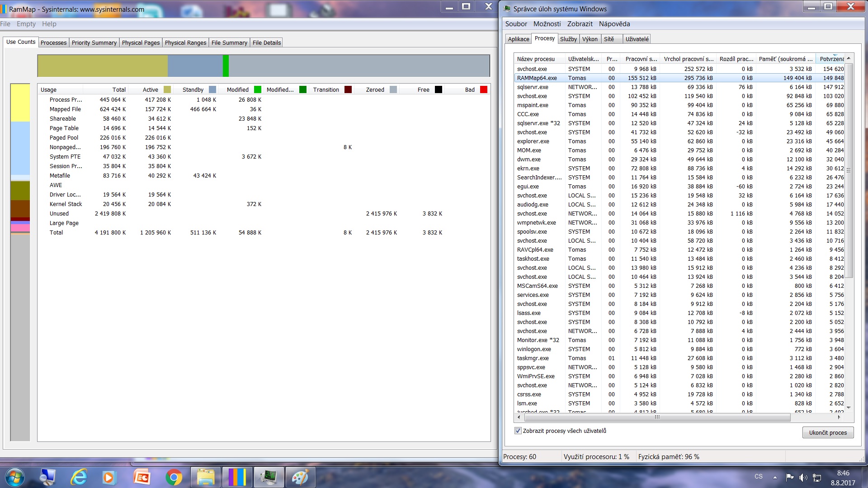This screenshot has width=868, height=488.
Task: Open the Physical Ranges tab
Action: pos(185,42)
